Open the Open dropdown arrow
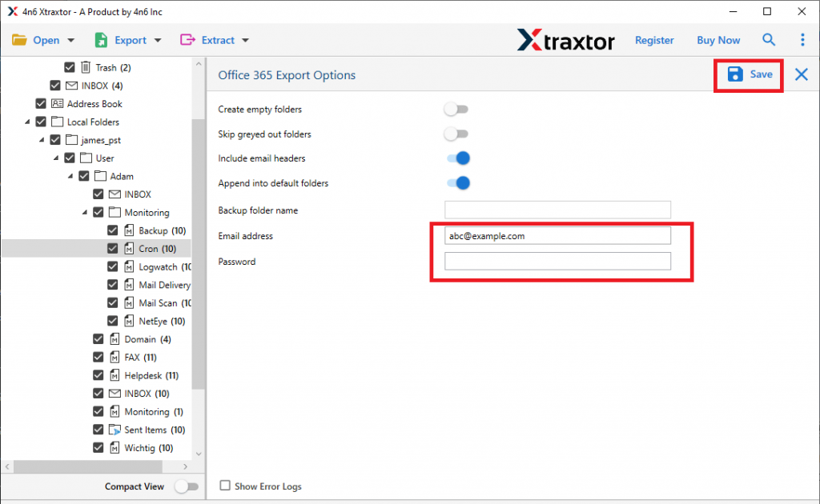 71,40
